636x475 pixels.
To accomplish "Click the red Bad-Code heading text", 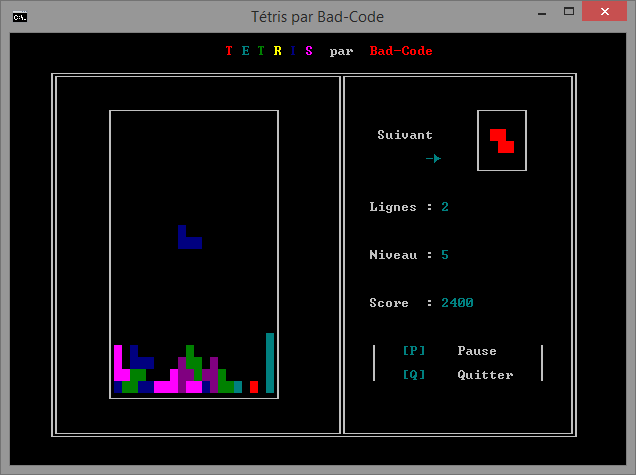I will coord(401,51).
